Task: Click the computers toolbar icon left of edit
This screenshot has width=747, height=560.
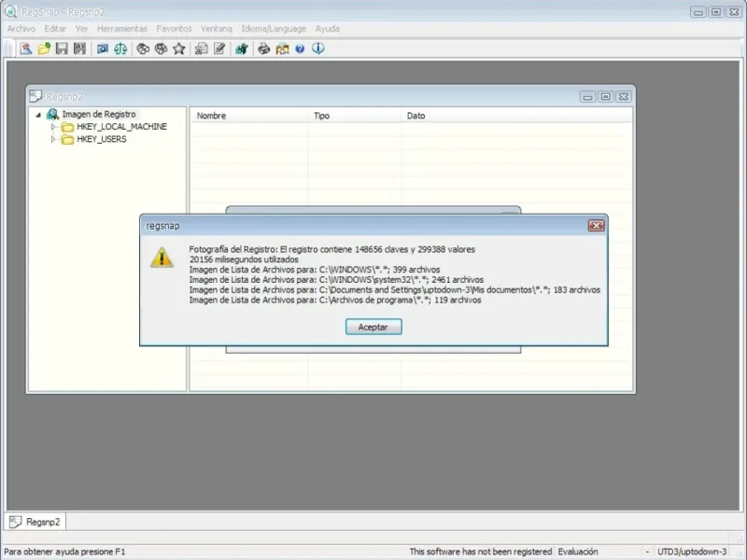Action: tap(201, 49)
